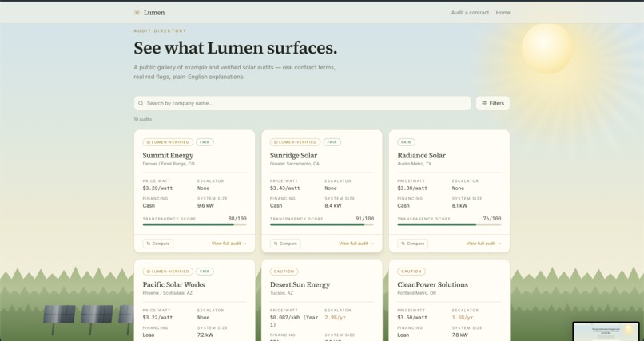Viewport: 644px width, 341px height.
Task: Open the Desert Sun Energy card title
Action: point(300,284)
